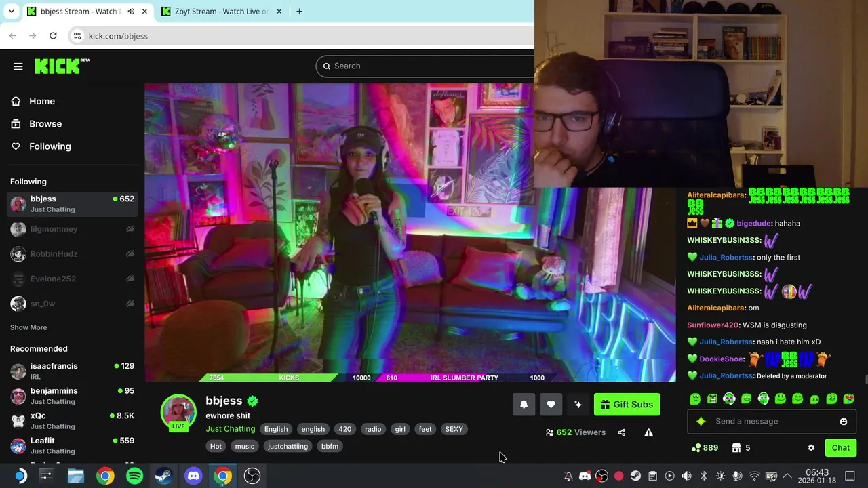Click bbjess profile avatar with LIVE badge

(178, 413)
